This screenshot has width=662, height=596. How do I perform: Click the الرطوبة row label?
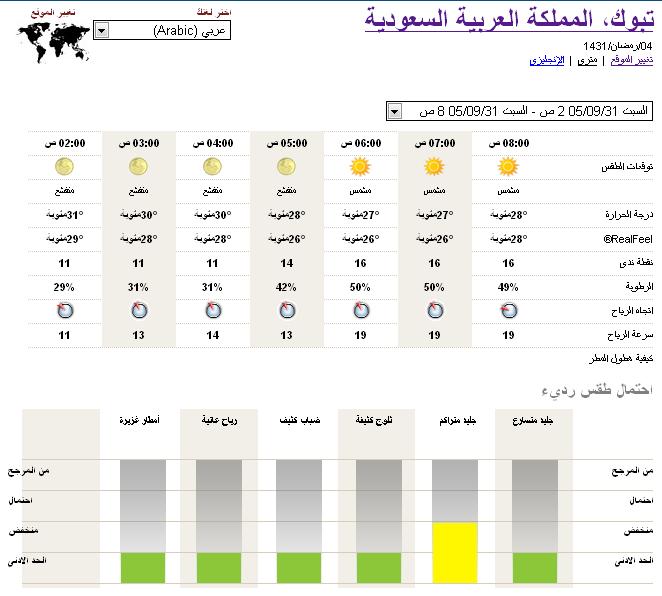pyautogui.click(x=640, y=287)
